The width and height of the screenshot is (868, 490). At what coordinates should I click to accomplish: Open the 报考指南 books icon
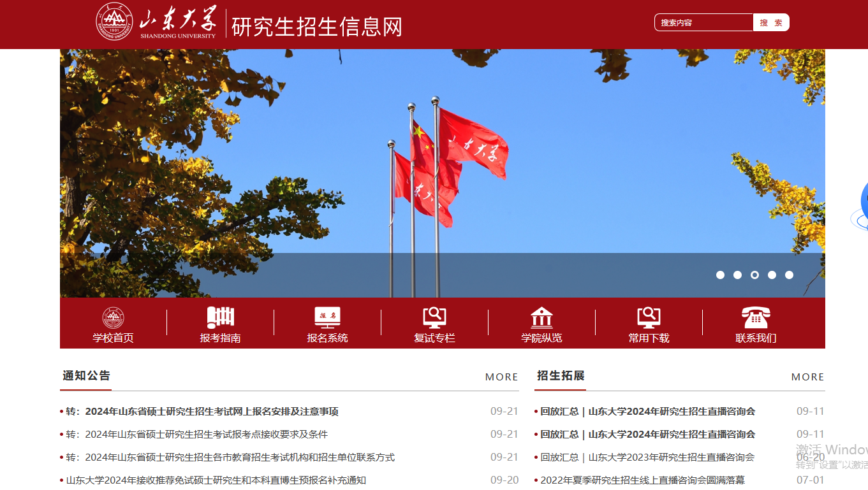point(221,317)
